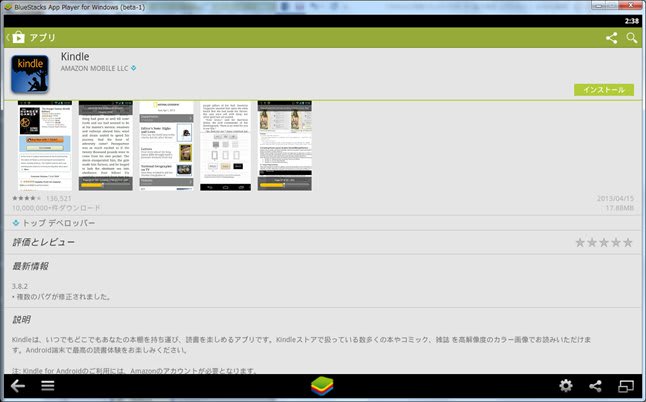Expand the 説明 description section
This screenshot has width=646, height=402.
pos(21,321)
